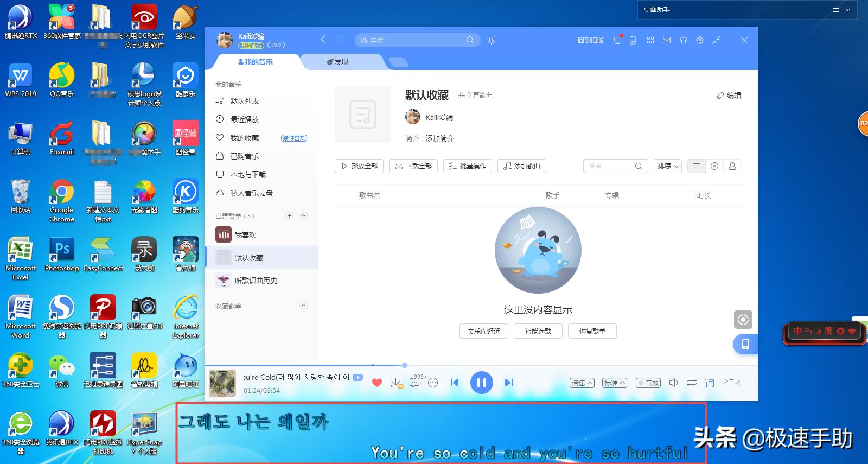Viewport: 868px width, 464px height.
Task: Open 我的收藏 in sidebar
Action: tap(245, 138)
